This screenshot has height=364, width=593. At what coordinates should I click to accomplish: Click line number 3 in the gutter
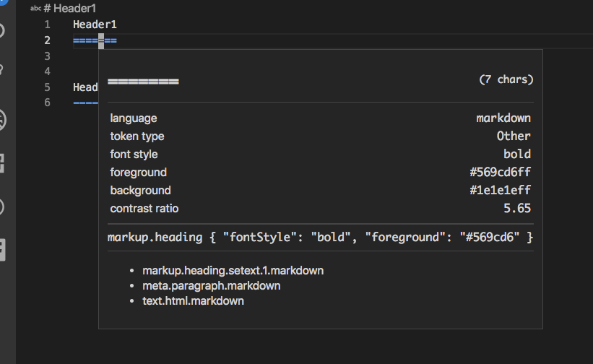click(x=47, y=56)
